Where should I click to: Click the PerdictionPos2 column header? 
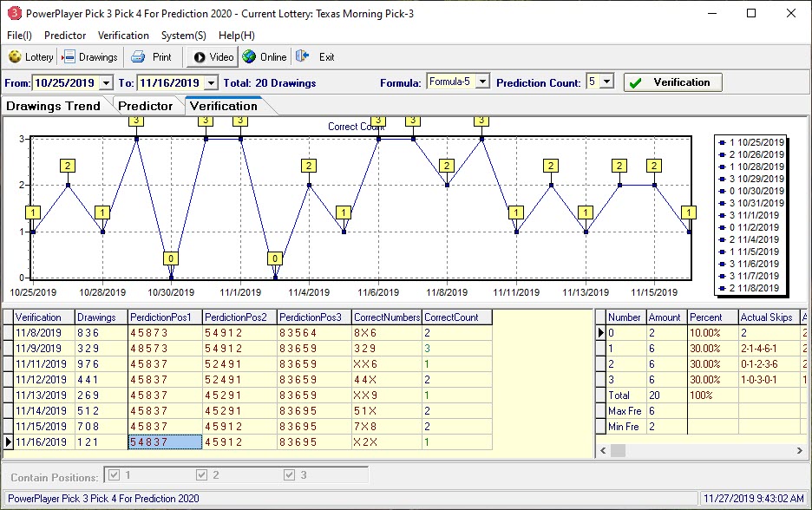coord(239,317)
